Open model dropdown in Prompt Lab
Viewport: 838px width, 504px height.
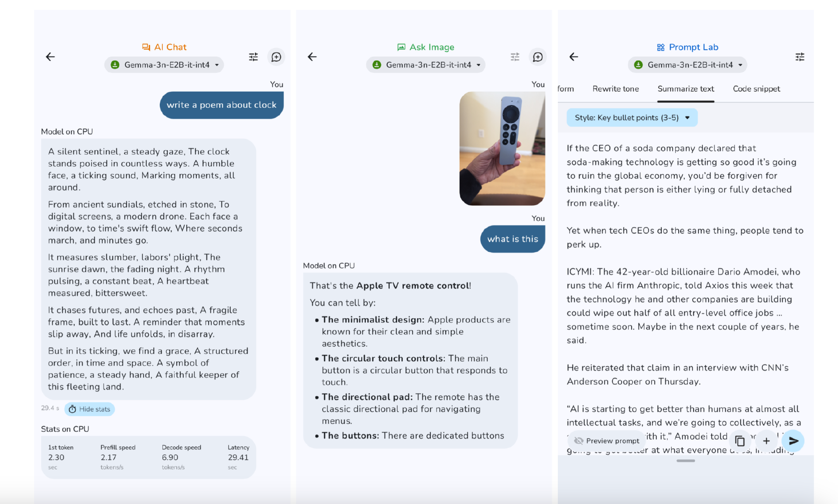tap(687, 65)
